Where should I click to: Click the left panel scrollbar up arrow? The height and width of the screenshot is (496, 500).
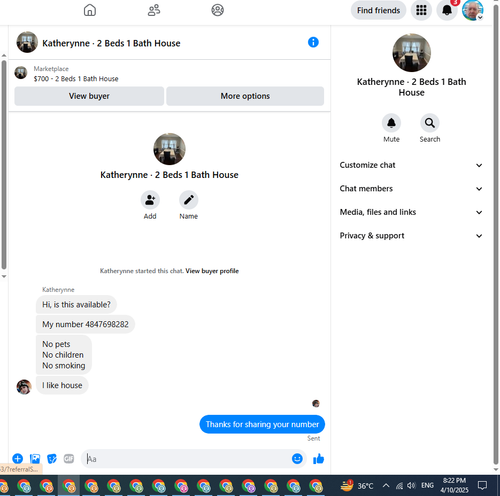coord(4,56)
